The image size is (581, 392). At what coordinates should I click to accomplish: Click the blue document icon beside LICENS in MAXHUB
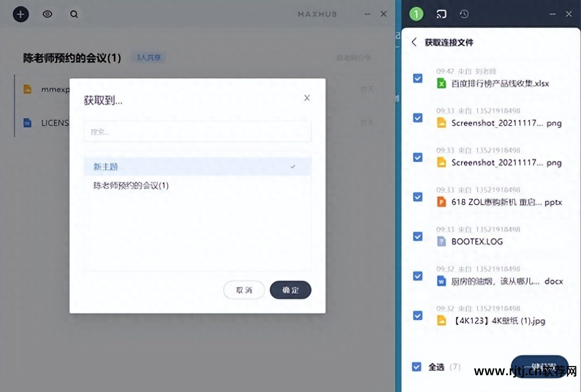(x=28, y=122)
